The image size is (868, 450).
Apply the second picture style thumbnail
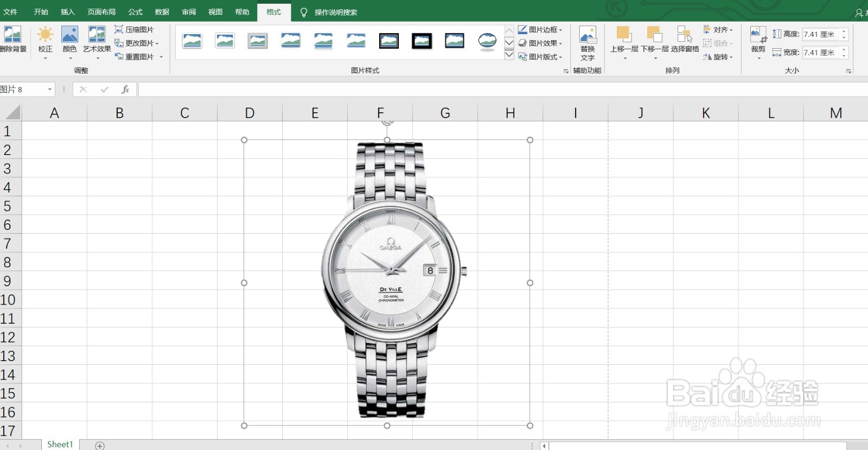tap(225, 41)
